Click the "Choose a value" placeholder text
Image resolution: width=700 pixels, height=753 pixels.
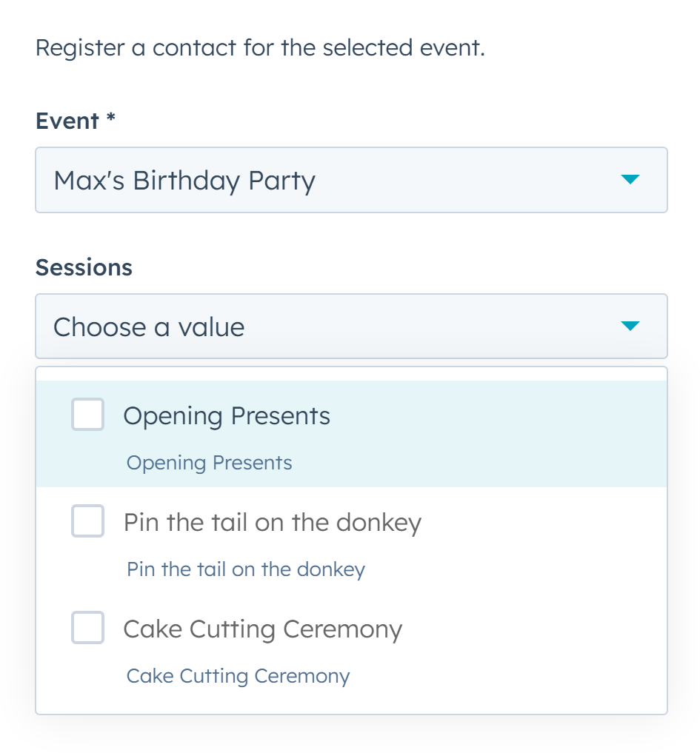(x=149, y=327)
